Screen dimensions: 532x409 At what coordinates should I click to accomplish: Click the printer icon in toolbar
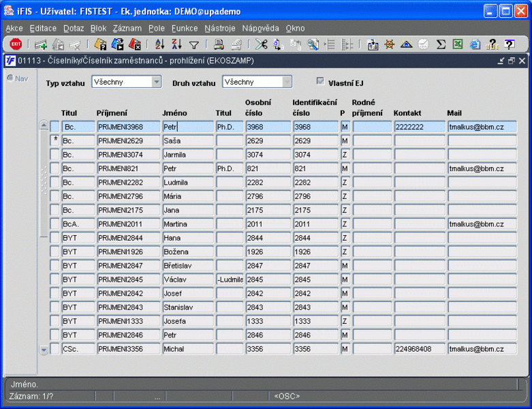click(219, 44)
